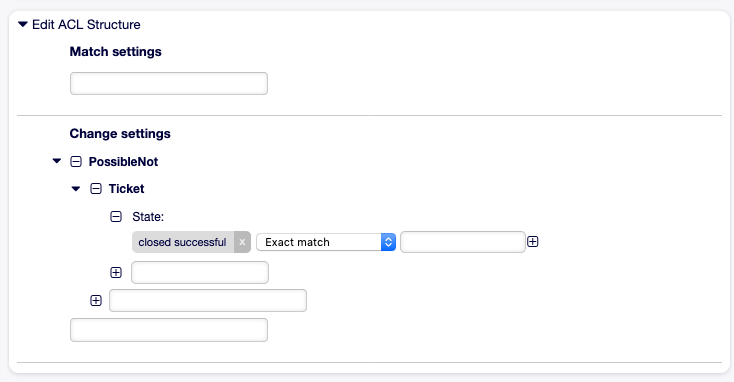Focus the input field below closed successful
734x382 pixels.
click(x=200, y=272)
